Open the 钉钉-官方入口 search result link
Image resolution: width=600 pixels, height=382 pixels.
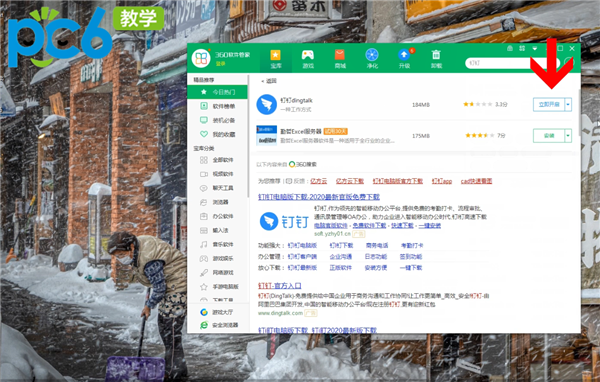pos(279,286)
